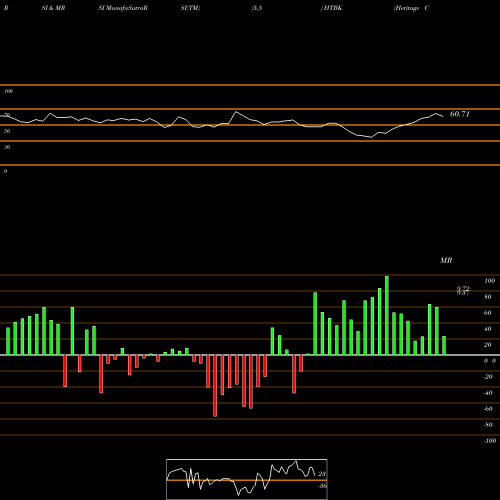
Task: Open the mini overview chart thumbnail
Action: click(247, 479)
